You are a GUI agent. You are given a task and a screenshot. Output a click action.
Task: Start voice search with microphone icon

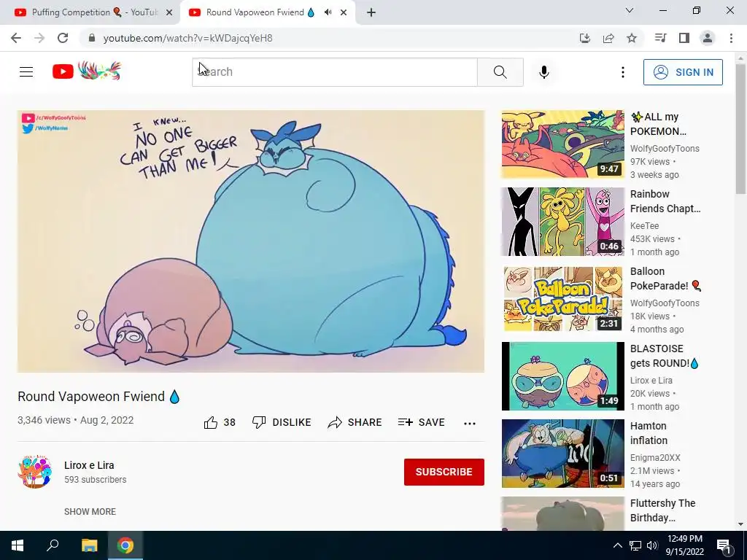[544, 72]
